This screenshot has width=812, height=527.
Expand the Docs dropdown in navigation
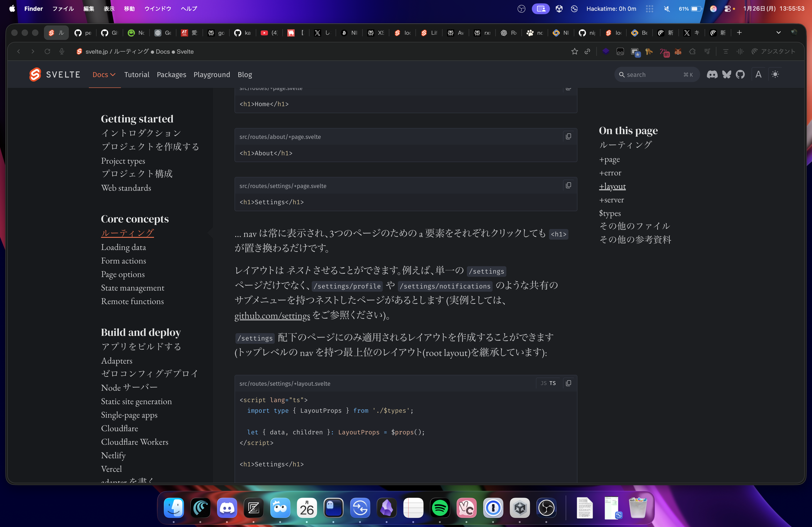click(104, 75)
